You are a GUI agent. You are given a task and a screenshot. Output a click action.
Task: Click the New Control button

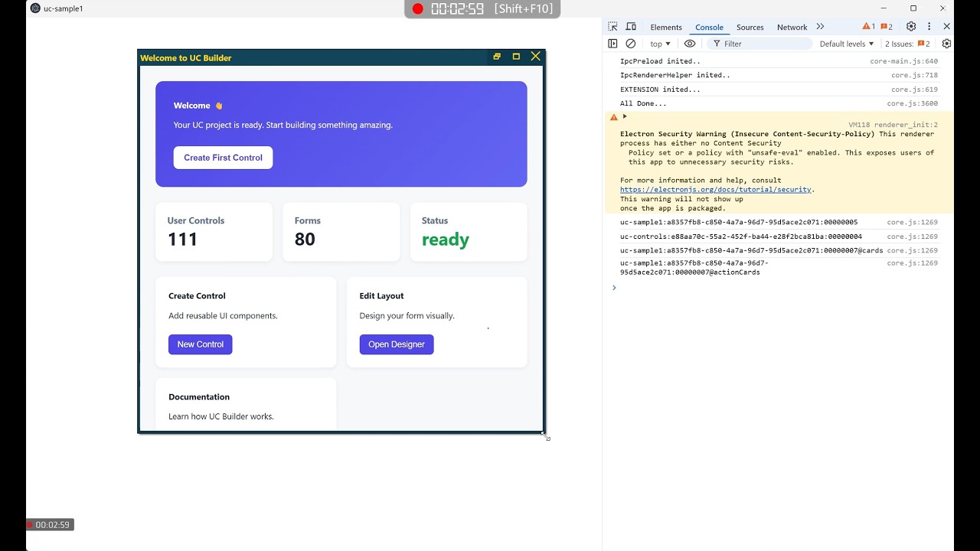[201, 344]
